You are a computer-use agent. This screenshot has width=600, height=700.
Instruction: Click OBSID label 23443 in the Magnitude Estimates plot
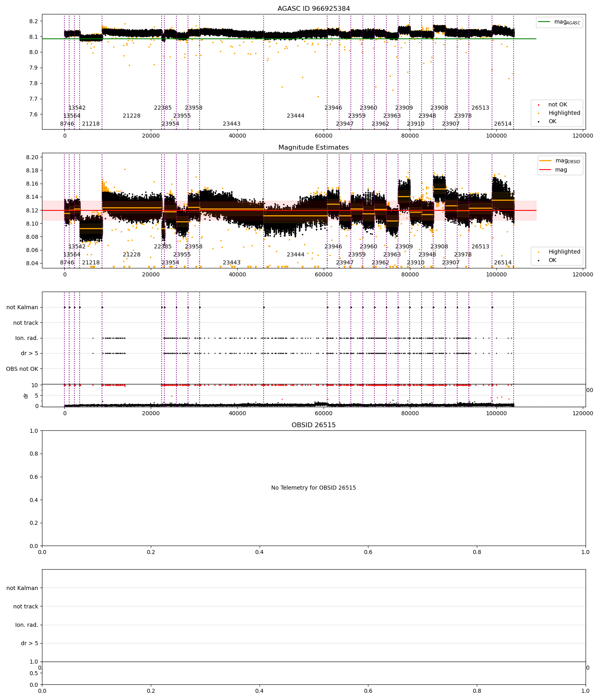click(232, 263)
